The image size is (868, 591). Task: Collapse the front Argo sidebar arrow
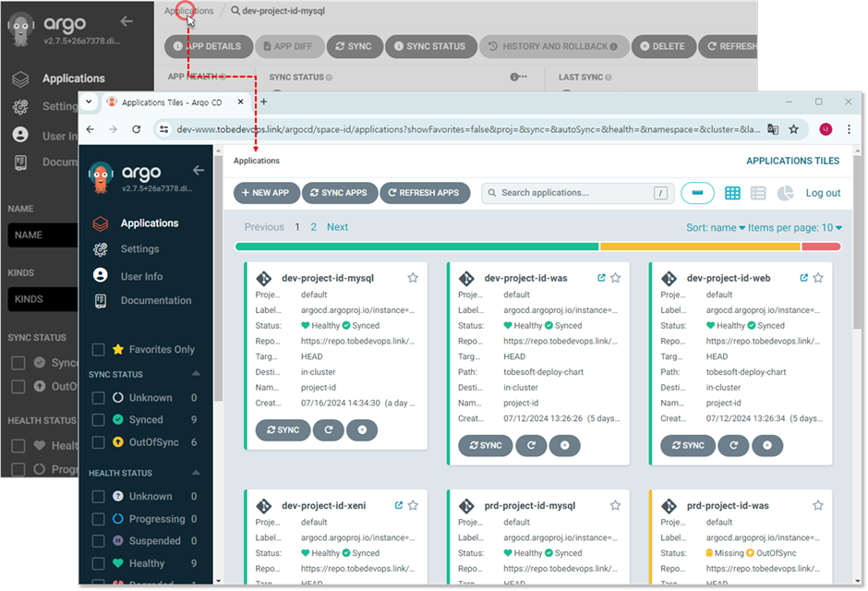(199, 171)
